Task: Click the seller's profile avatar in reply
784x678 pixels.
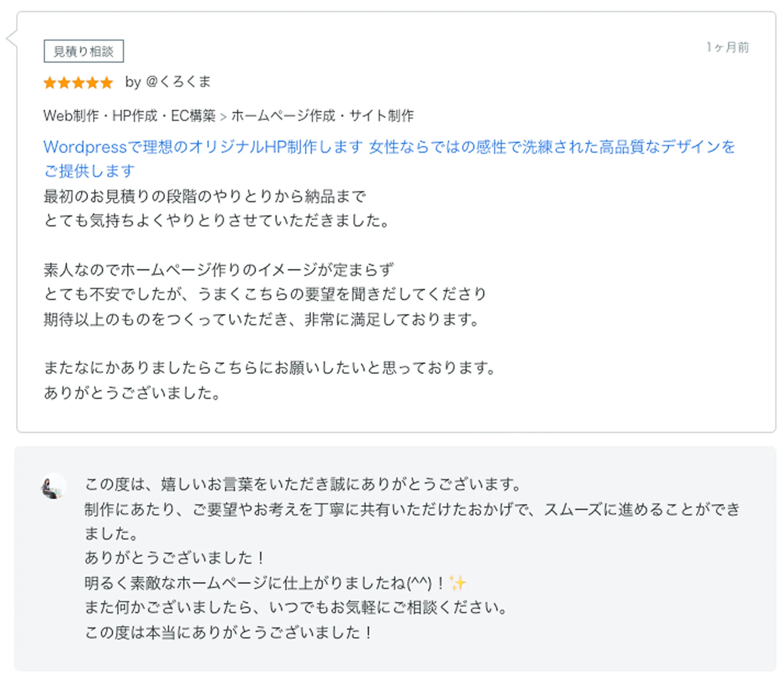Action: tap(54, 486)
